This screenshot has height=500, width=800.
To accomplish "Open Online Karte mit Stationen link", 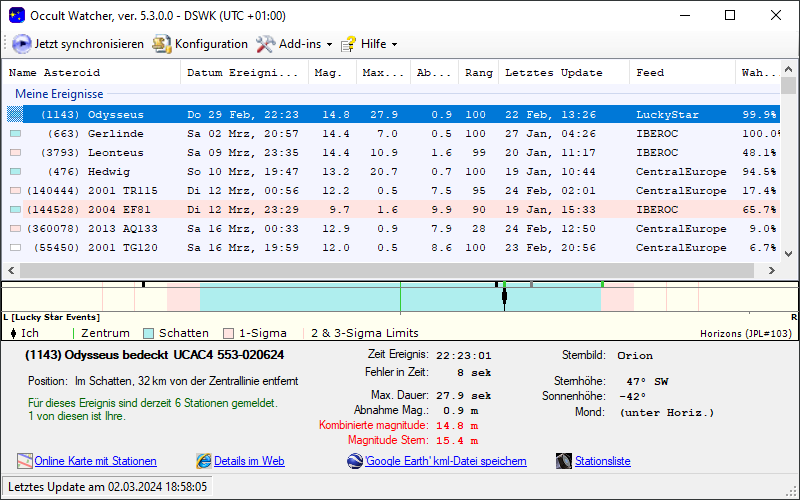I will click(95, 461).
